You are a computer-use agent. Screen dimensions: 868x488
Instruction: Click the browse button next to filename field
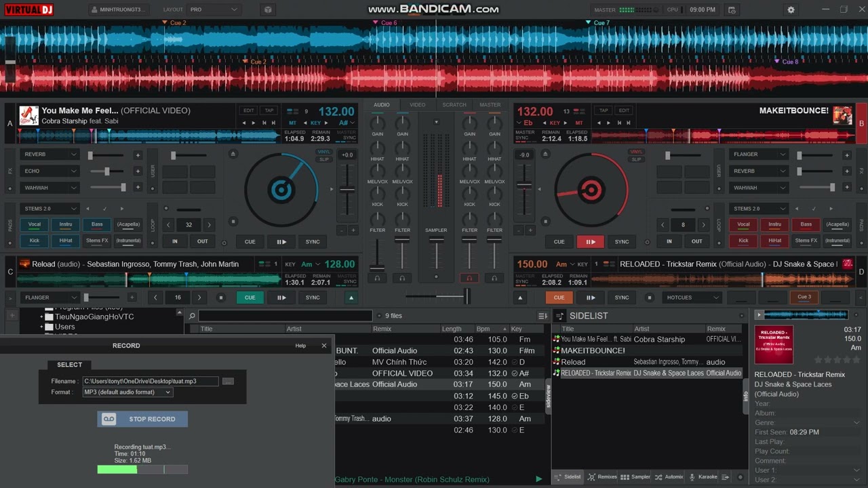tap(228, 381)
